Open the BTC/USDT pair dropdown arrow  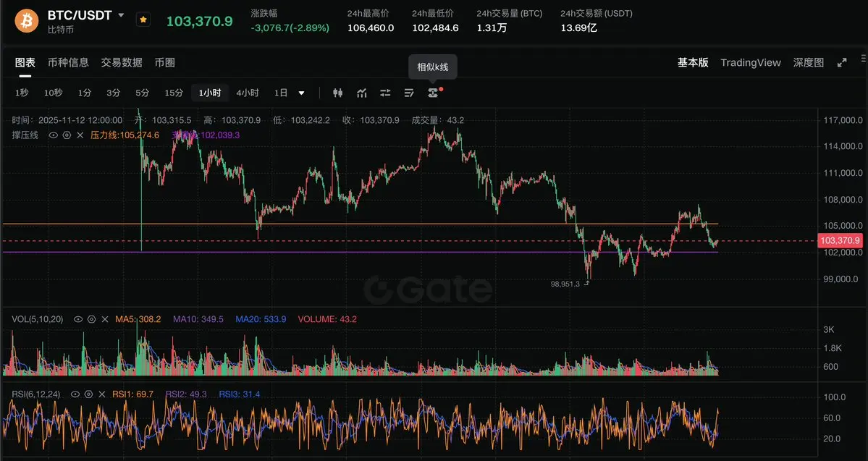(x=121, y=15)
